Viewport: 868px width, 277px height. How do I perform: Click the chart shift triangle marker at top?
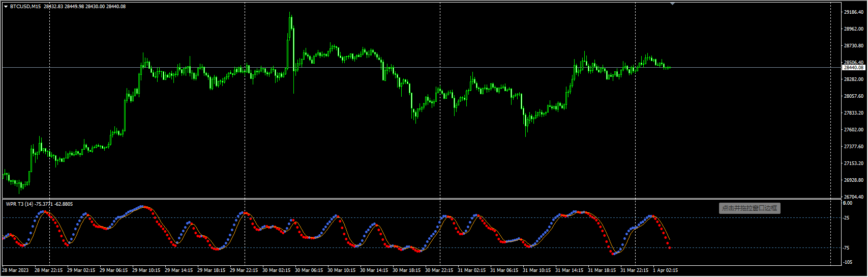pyautogui.click(x=672, y=4)
